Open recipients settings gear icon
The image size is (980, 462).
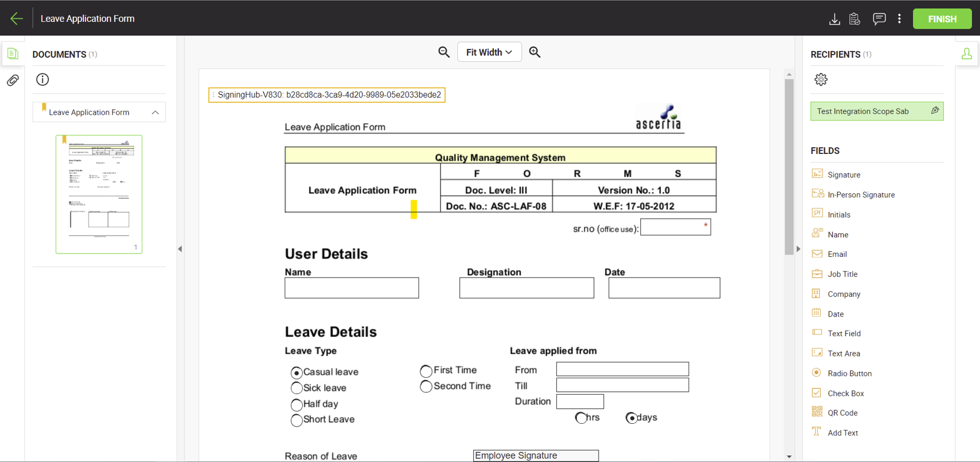[x=821, y=80]
